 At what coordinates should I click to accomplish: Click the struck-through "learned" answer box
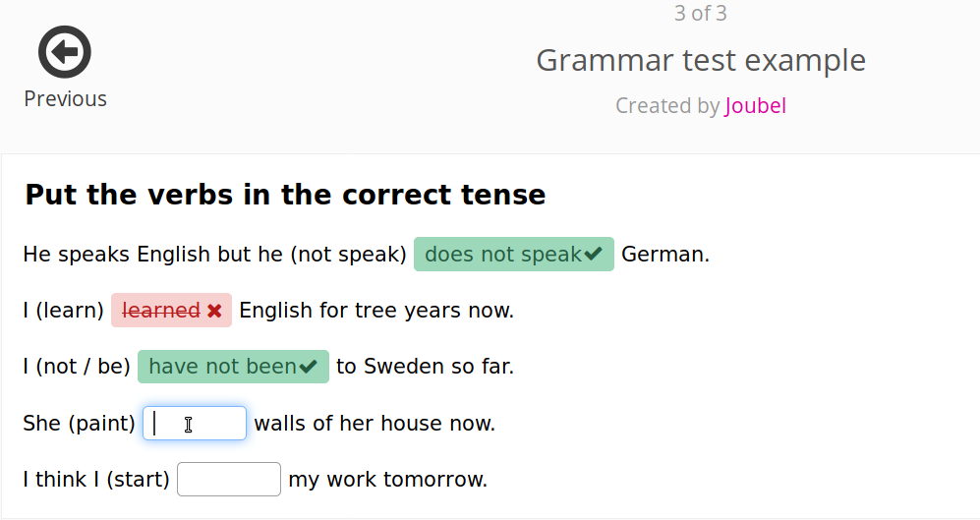[160, 311]
